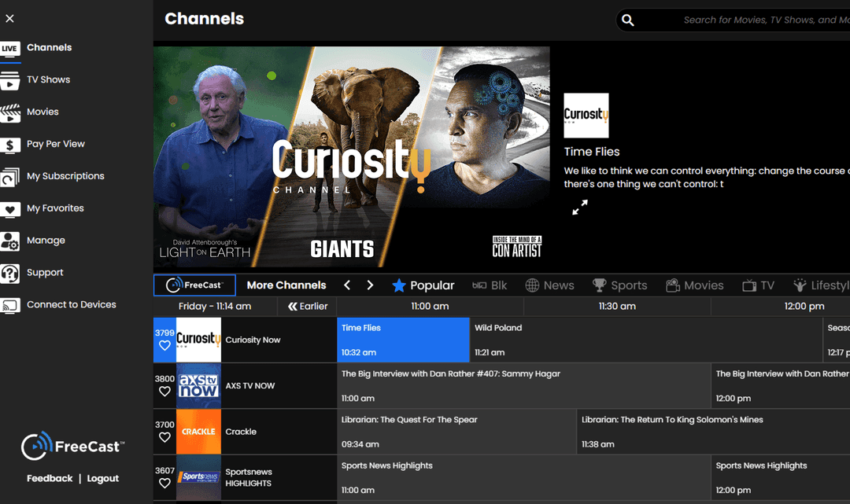Select Librarian: Return To King Solomon's Mines
The width and height of the screenshot is (850, 504).
pos(713,432)
